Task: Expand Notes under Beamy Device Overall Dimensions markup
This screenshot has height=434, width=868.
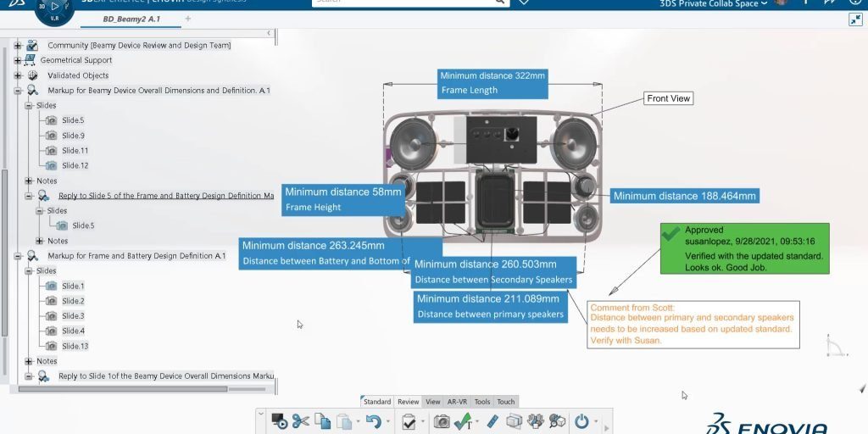Action: tap(29, 181)
